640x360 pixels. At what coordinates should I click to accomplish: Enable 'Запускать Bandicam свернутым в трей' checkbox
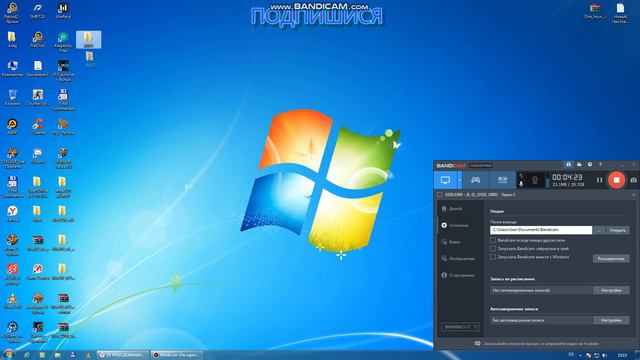pos(493,249)
